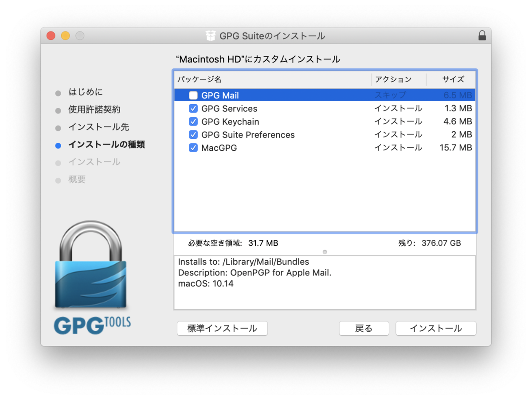The image size is (532, 400).
Task: Click the GPG Suite package icon in title
Action: 211,36
